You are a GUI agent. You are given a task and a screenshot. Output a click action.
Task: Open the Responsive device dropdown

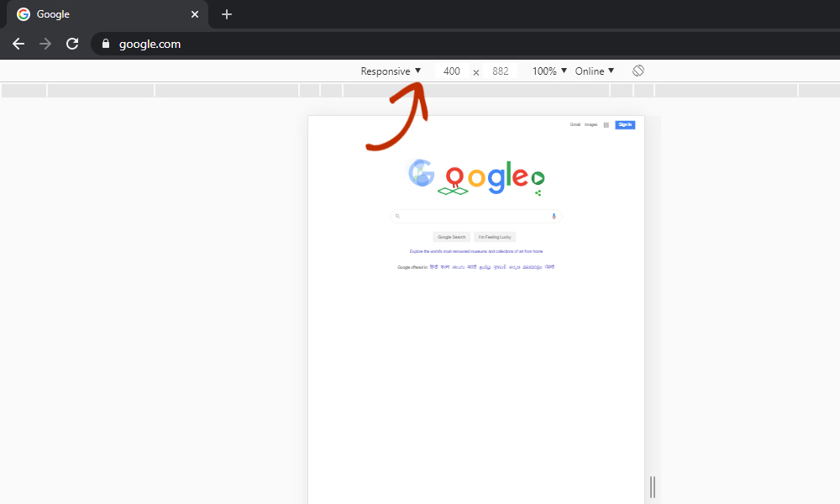(x=391, y=71)
